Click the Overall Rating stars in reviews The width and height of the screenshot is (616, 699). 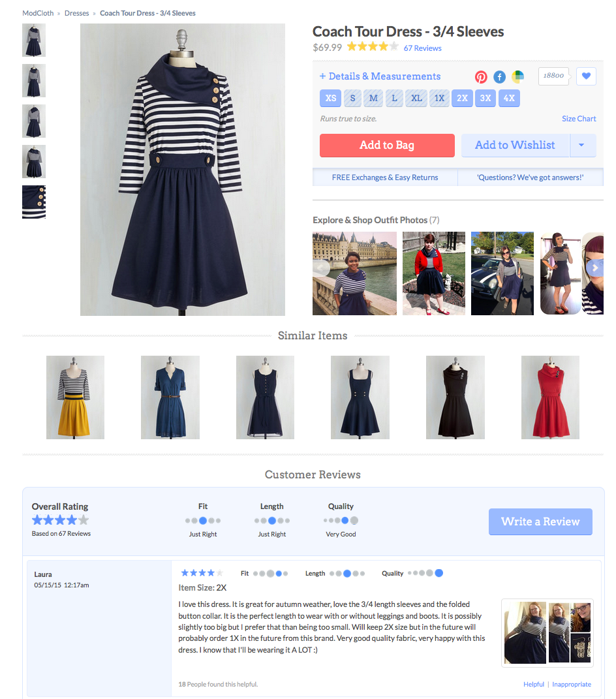click(60, 520)
